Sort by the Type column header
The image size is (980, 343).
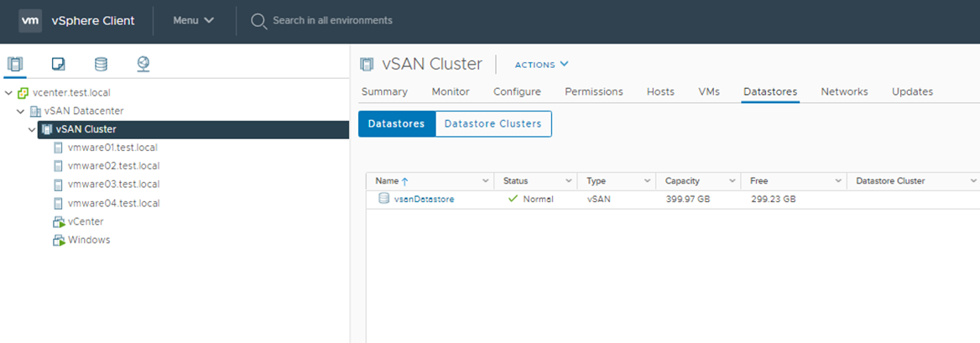pyautogui.click(x=597, y=181)
